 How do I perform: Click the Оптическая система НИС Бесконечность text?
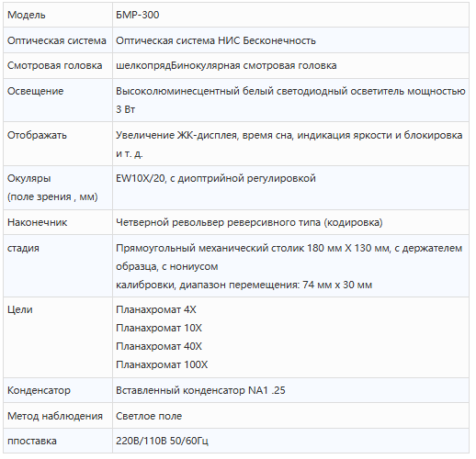[x=216, y=40]
